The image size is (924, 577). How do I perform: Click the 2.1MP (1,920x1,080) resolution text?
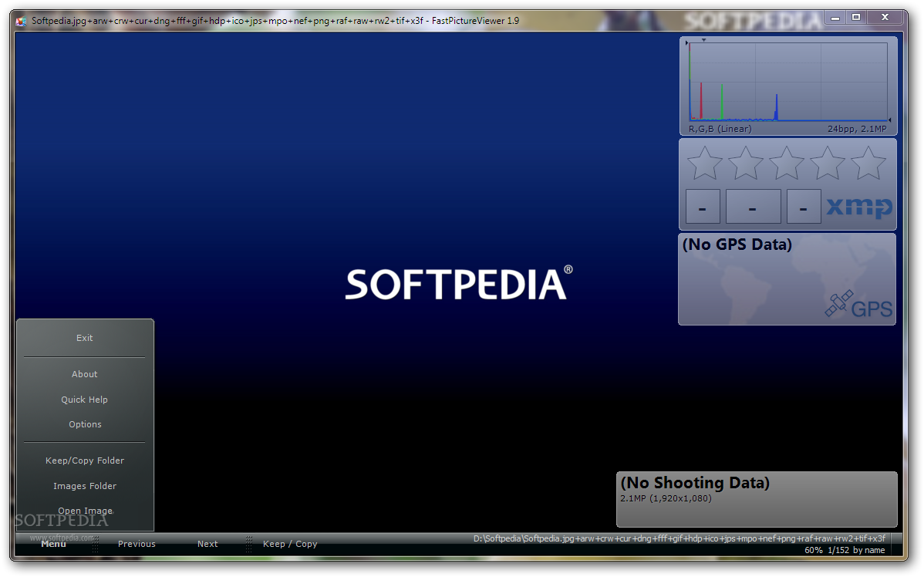pos(666,498)
